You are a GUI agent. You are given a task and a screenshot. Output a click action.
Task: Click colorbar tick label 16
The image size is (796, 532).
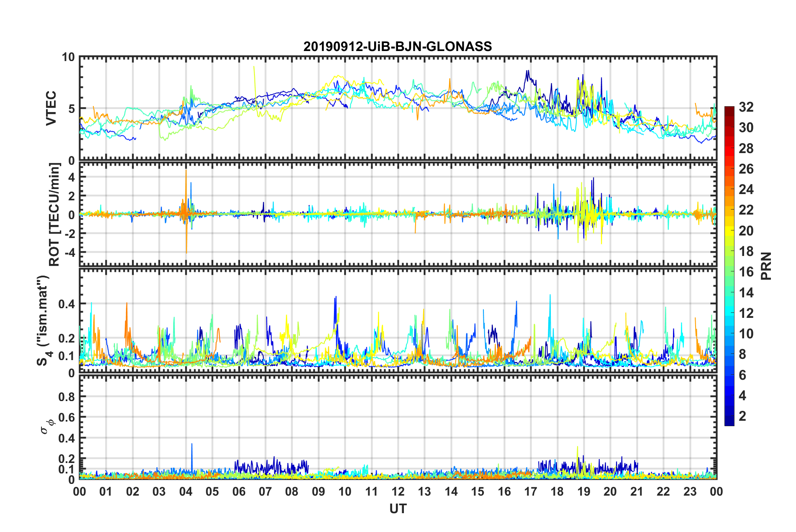(x=746, y=272)
